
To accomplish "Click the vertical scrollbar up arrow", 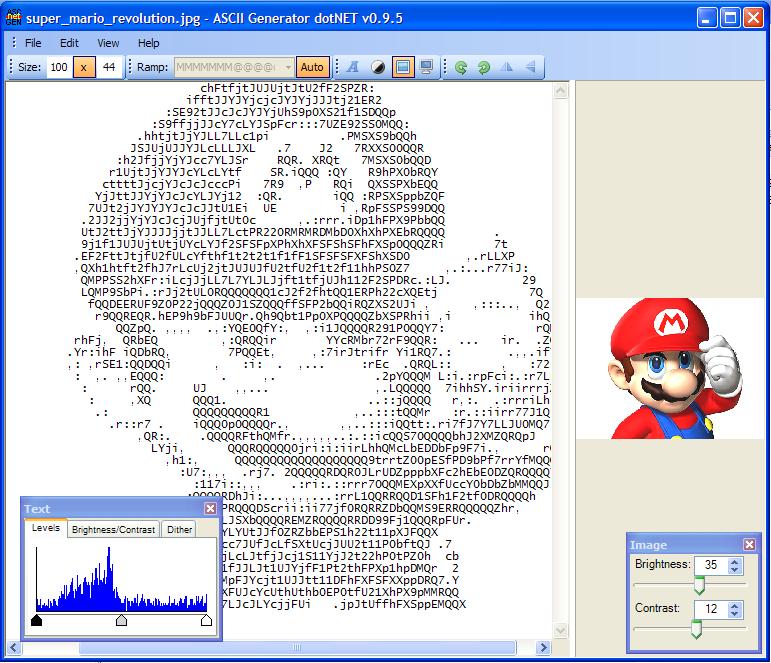I will (561, 90).
